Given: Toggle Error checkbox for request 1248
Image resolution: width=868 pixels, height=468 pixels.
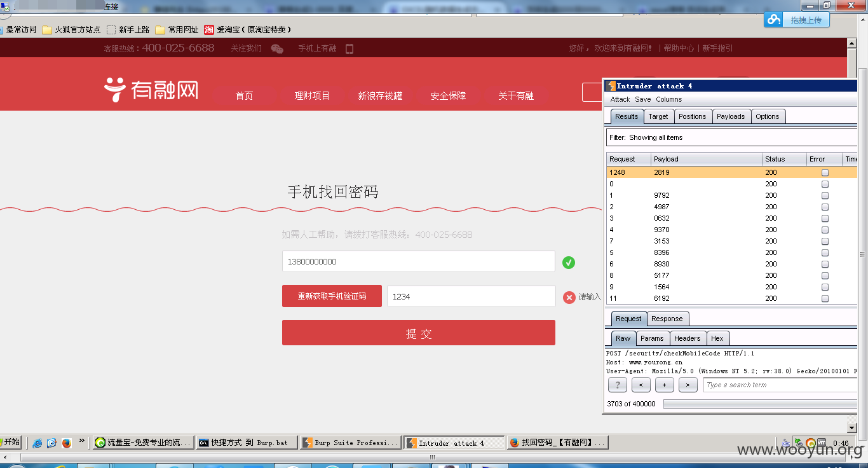Looking at the screenshot, I should (825, 172).
